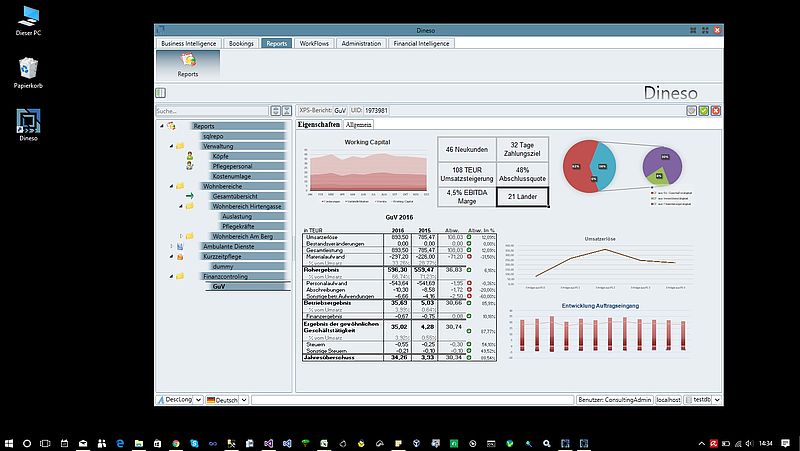
Task: Open Dineso desktop shortcut icon
Action: [28, 124]
